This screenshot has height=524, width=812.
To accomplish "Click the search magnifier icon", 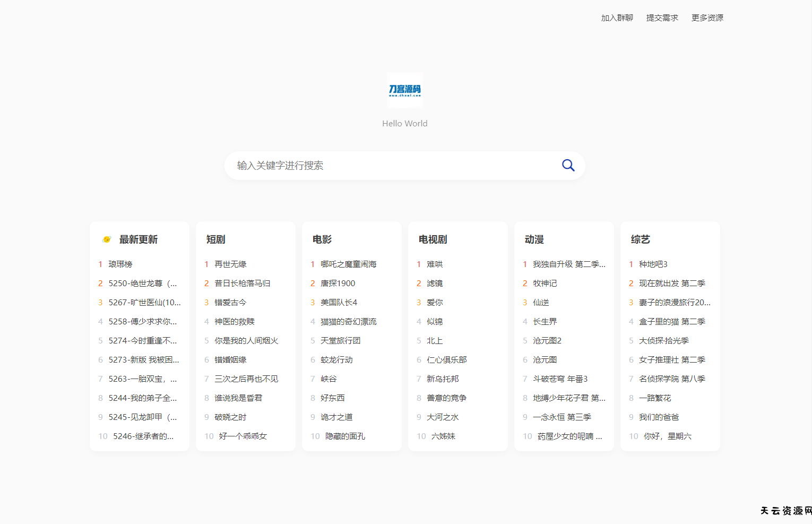I will [568, 165].
